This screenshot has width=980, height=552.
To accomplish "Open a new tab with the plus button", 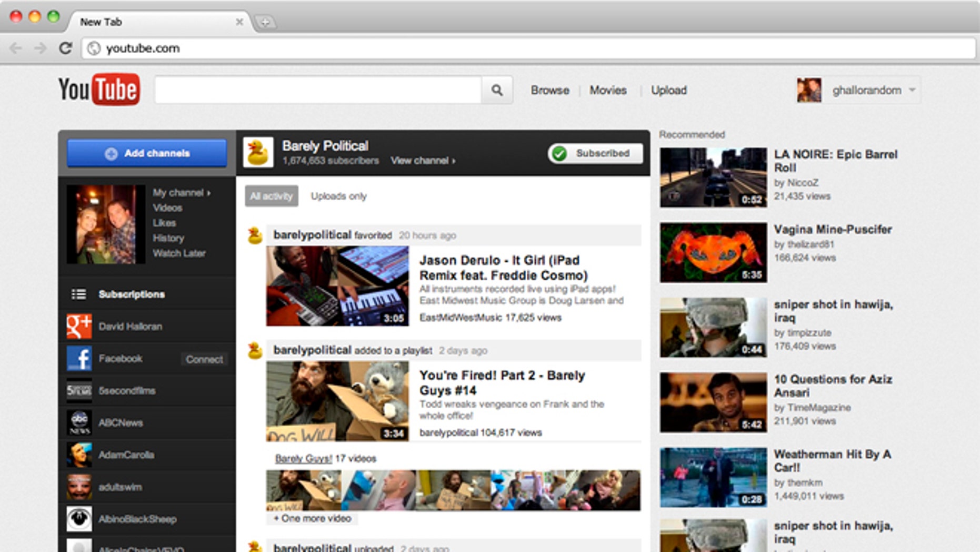I will 265,22.
